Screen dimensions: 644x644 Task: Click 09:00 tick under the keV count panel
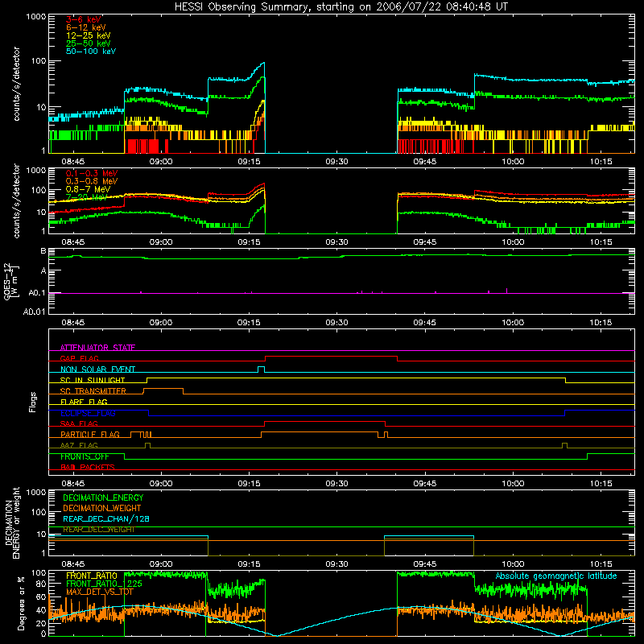[x=160, y=162]
